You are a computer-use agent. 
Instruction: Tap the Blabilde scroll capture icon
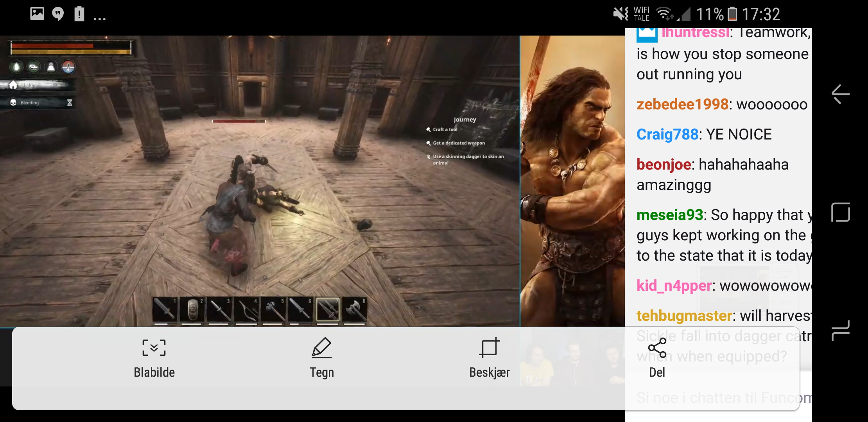click(154, 347)
